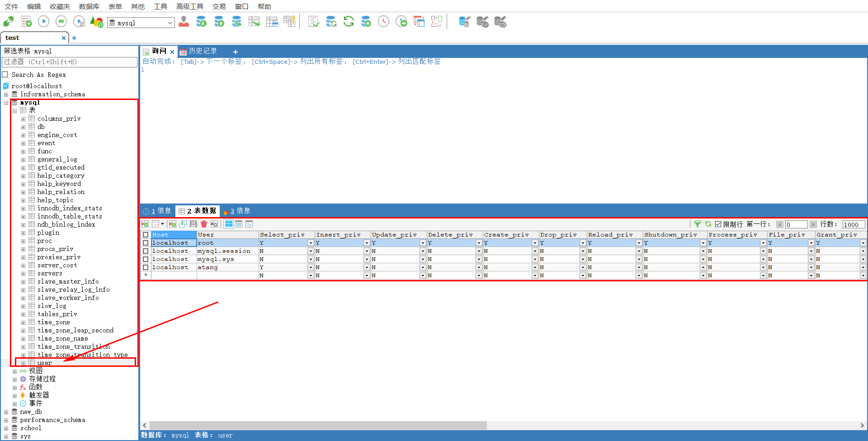Click the new connection plug icon
Viewport: 868px width, 441px height.
click(9, 22)
